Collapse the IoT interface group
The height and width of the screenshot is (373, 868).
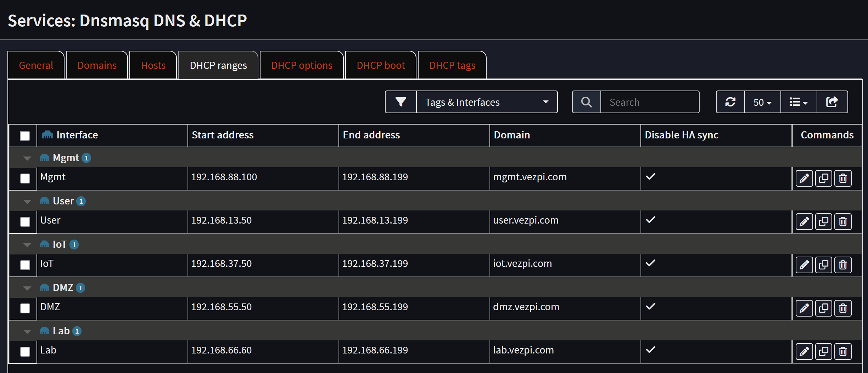tap(27, 244)
